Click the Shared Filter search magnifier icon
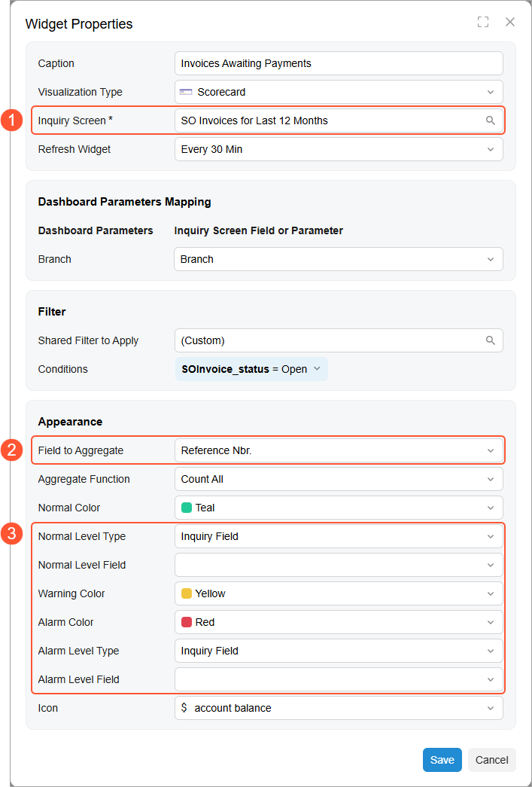The image size is (532, 787). (491, 340)
